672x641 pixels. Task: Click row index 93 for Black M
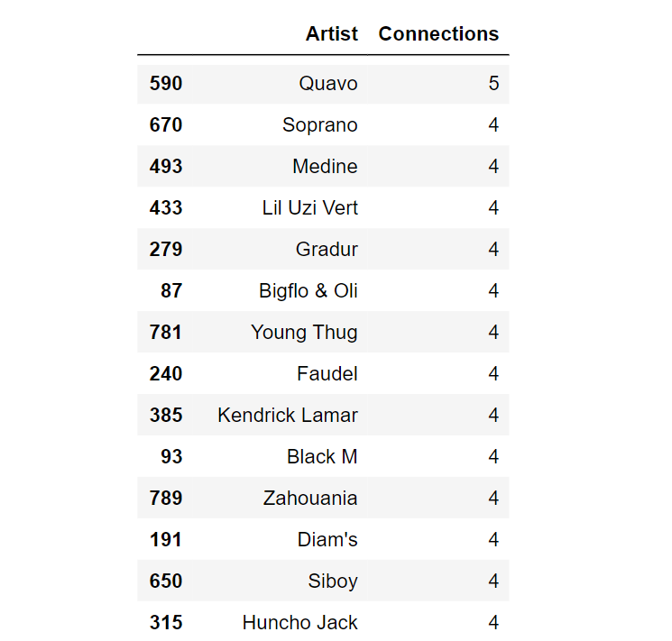[x=171, y=457]
